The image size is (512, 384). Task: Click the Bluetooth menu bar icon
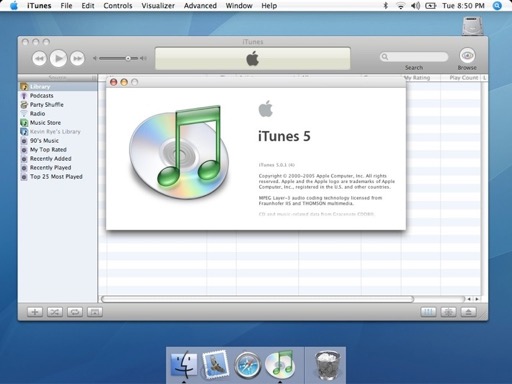point(386,6)
